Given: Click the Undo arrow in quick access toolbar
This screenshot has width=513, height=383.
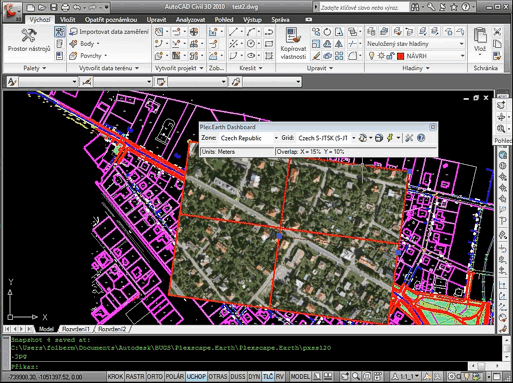Looking at the screenshot, I should pos(76,7).
